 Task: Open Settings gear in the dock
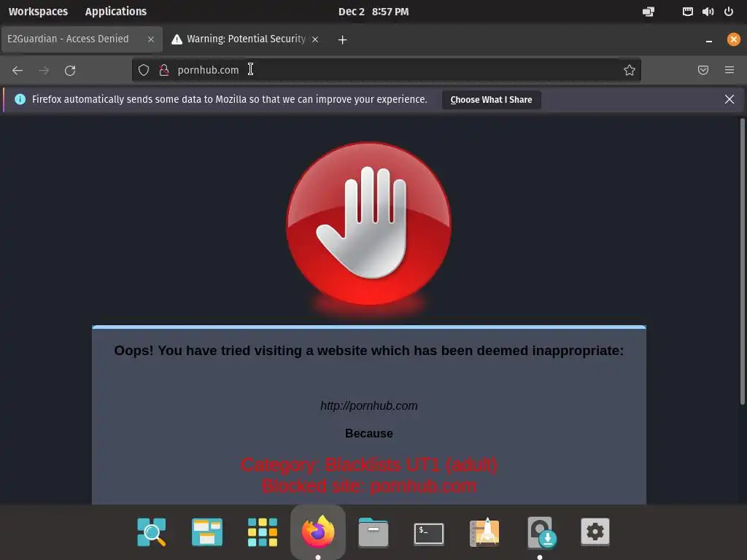point(595,532)
